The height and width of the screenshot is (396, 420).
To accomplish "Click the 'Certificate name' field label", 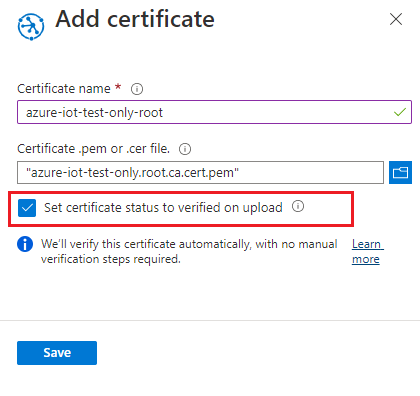I will point(64,89).
